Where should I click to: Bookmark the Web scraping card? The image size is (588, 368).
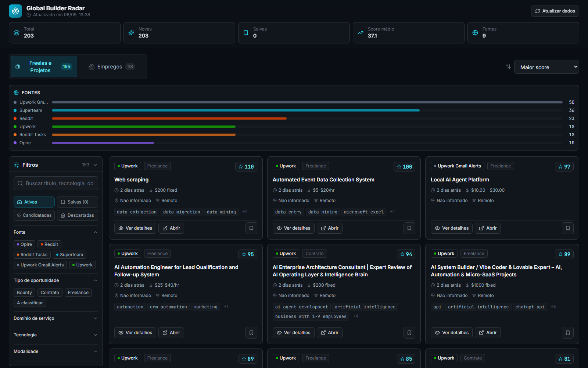pos(251,228)
